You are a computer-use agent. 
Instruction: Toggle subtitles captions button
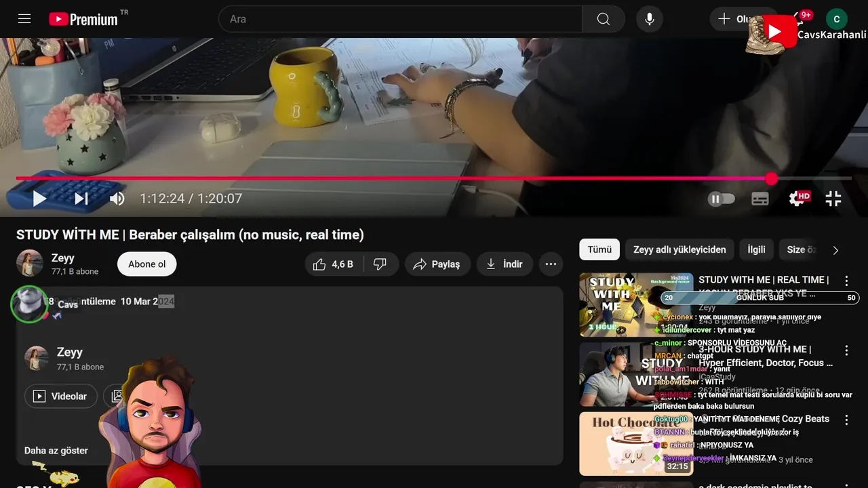click(760, 199)
